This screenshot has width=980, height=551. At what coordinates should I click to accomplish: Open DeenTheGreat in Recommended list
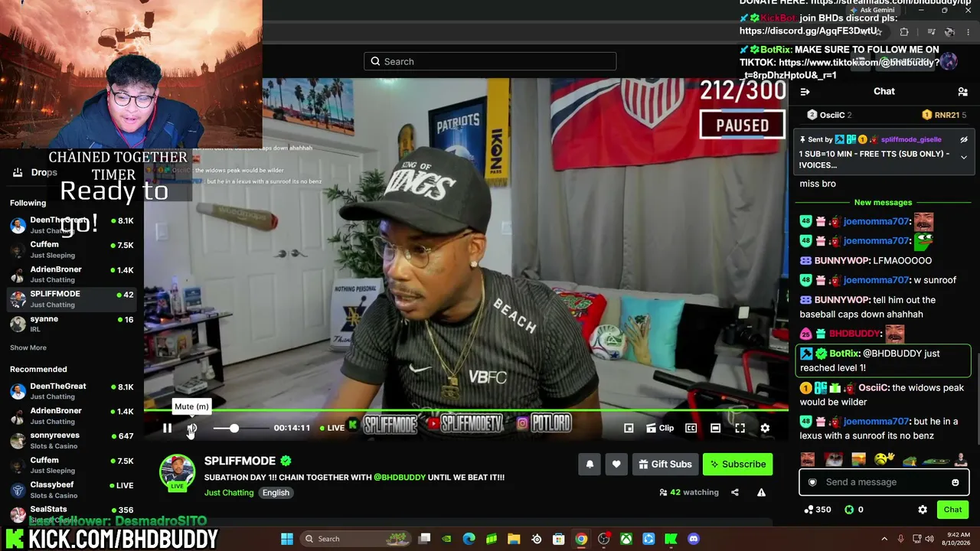[72, 391]
